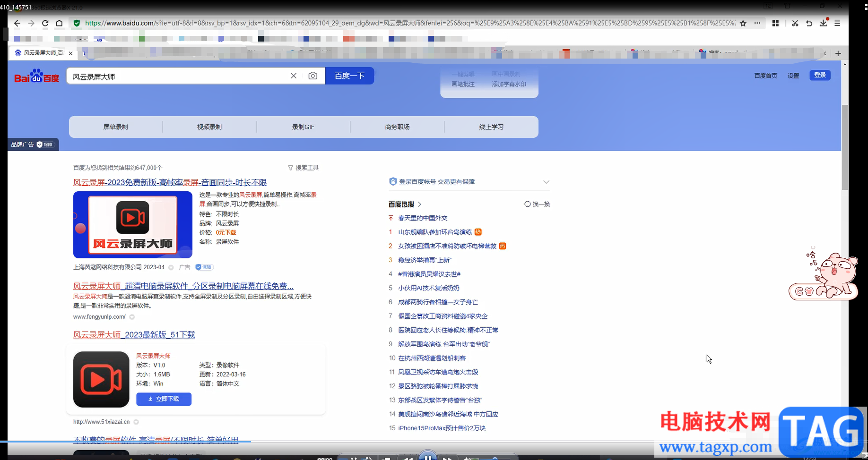Image resolution: width=868 pixels, height=460 pixels.
Task: Open the browser downloads icon
Action: [824, 23]
